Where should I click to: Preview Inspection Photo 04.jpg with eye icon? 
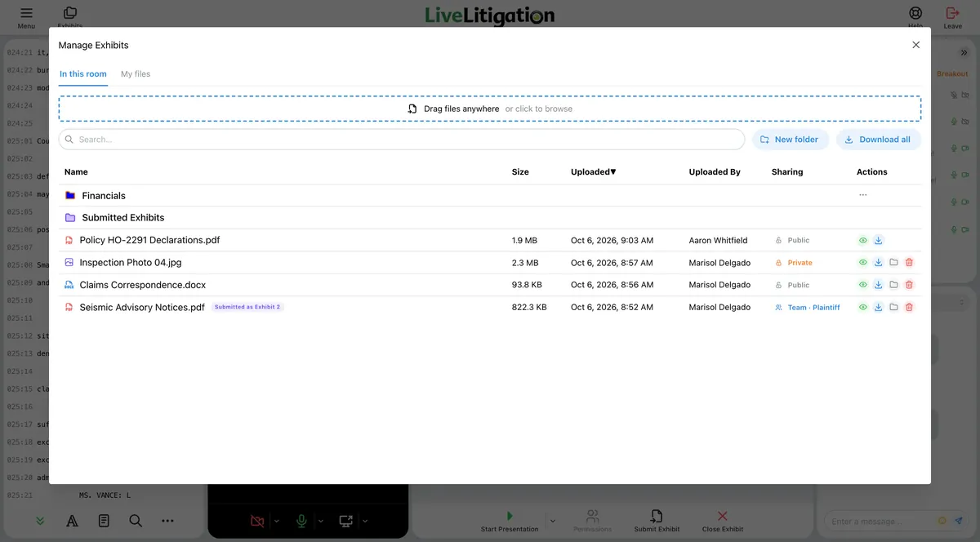(862, 263)
